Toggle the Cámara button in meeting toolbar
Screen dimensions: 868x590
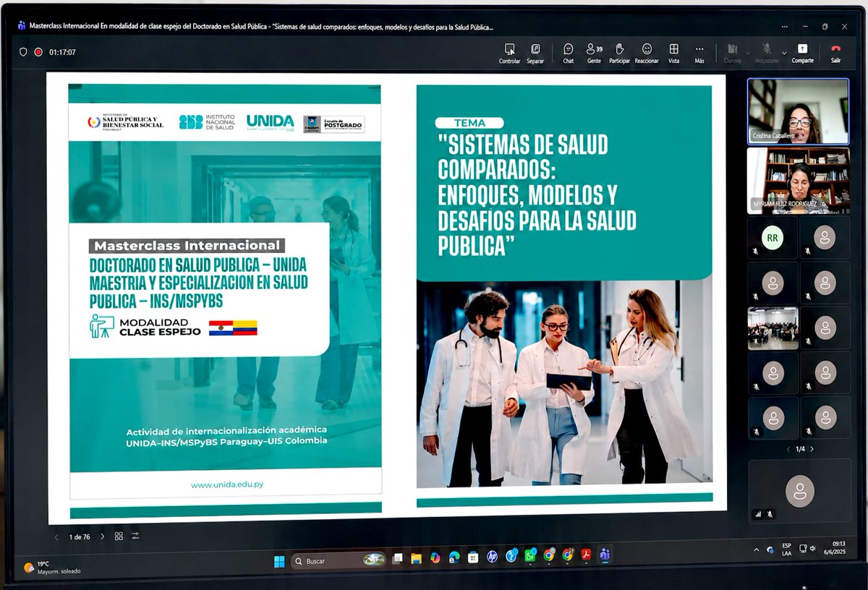[x=732, y=53]
